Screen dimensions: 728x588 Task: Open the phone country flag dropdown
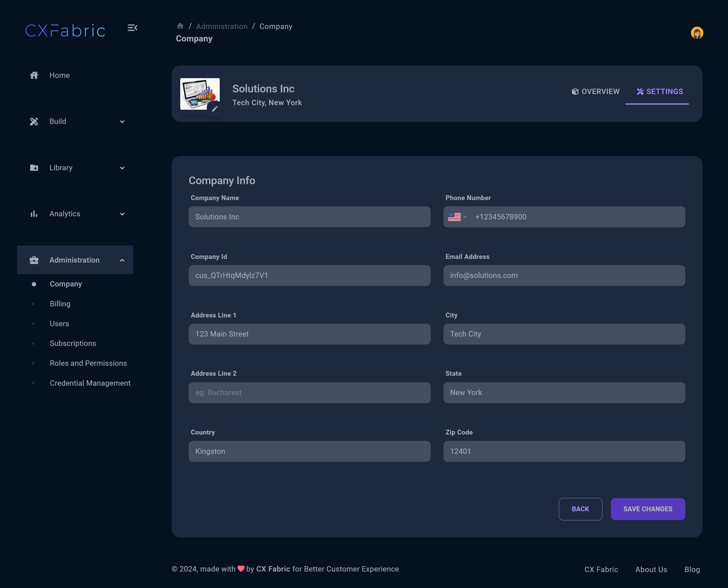[x=457, y=217]
